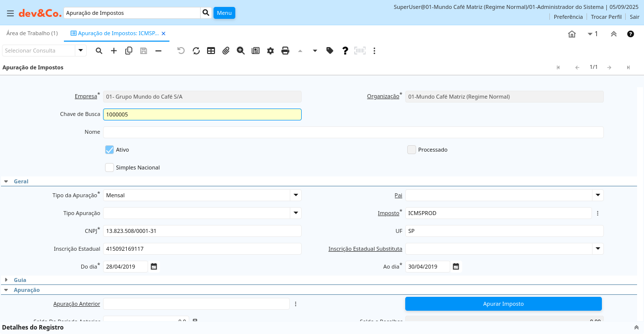The height and width of the screenshot is (334, 644).
Task: Open the Tipo da Apuração dropdown
Action: pyautogui.click(x=296, y=195)
